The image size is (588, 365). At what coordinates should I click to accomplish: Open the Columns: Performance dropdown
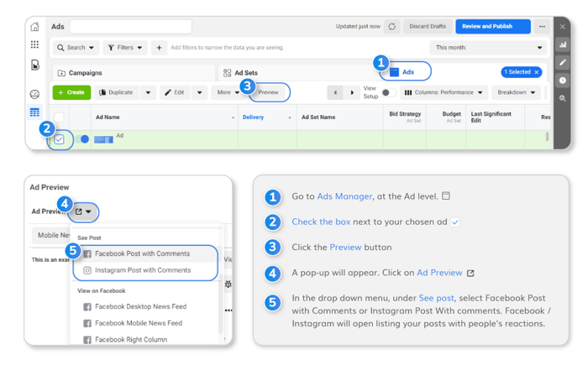click(444, 92)
